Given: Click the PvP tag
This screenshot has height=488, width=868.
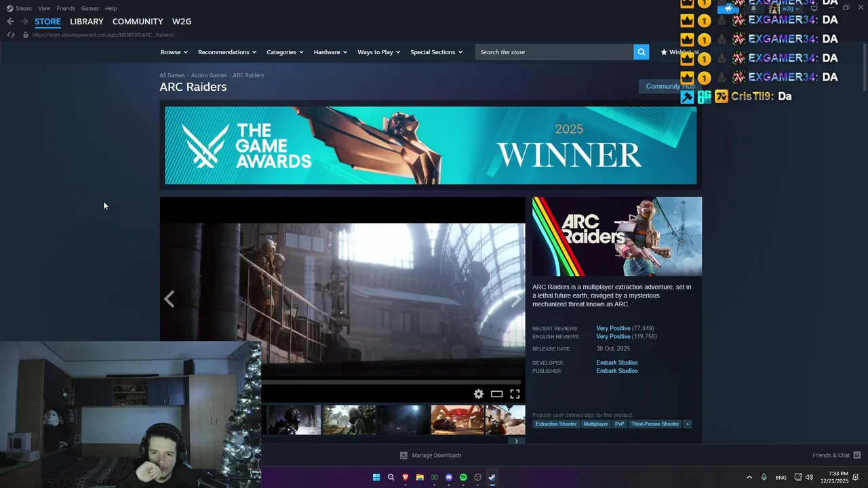Looking at the screenshot, I should (620, 424).
